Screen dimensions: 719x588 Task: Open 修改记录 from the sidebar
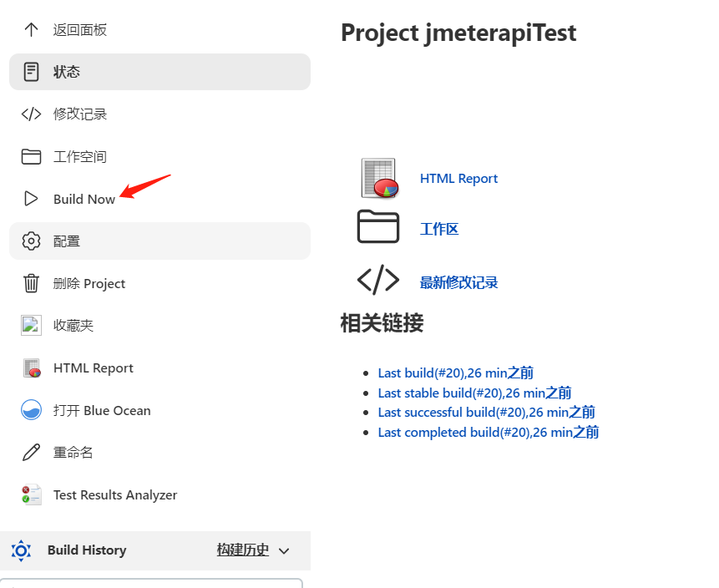[80, 114]
